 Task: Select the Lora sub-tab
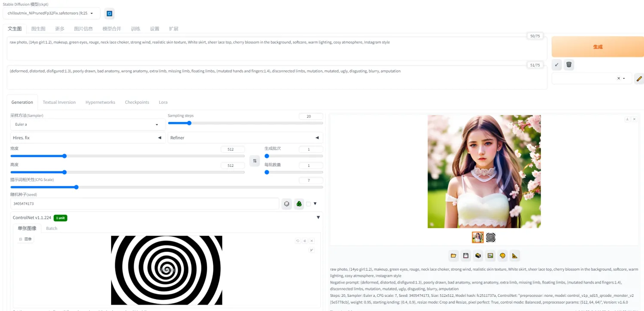coord(163,102)
